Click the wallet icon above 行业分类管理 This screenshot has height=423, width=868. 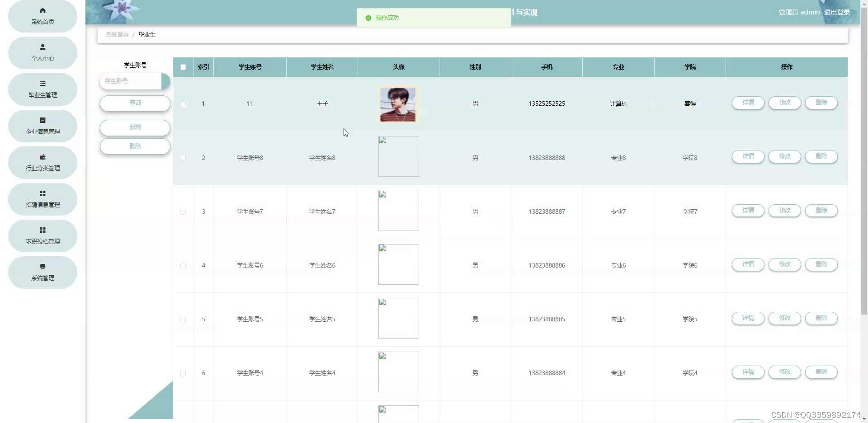[x=42, y=157]
